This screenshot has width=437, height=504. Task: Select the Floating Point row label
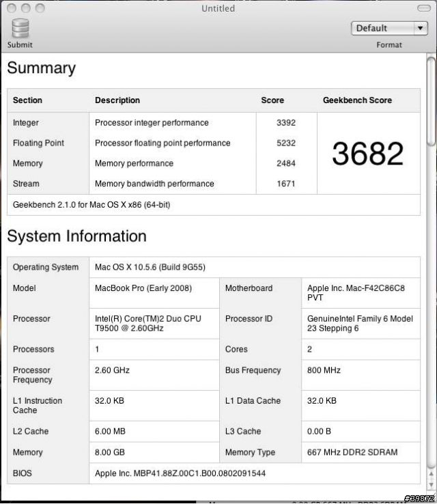click(38, 143)
